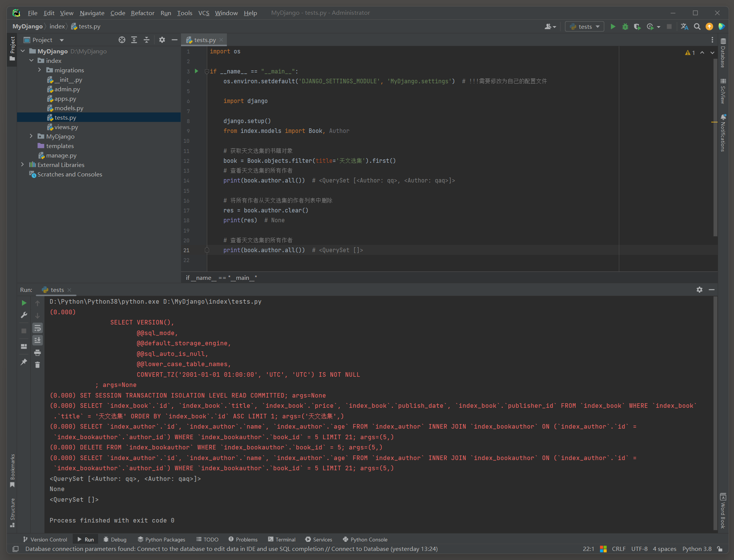Open Run panel settings gear
The height and width of the screenshot is (560, 734).
tap(700, 290)
